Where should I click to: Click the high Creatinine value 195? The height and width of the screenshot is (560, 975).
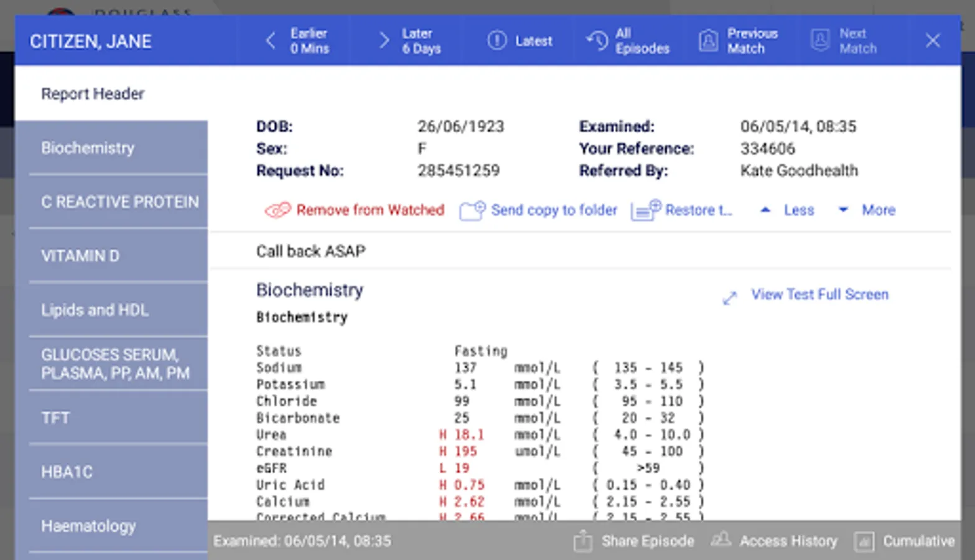465,451
